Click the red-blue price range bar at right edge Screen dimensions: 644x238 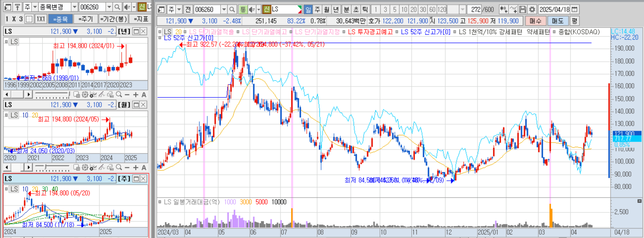pos(609,131)
